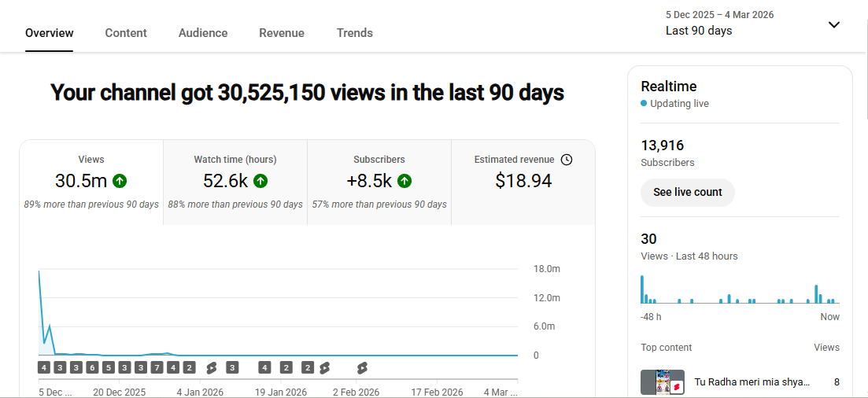Click the green arrow next to Watch time
Image resolution: width=868 pixels, height=398 pixels.
tap(260, 181)
